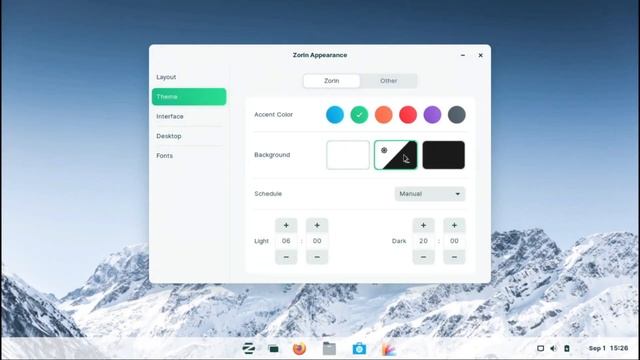
Task: Open the Fonts section
Action: point(189,156)
